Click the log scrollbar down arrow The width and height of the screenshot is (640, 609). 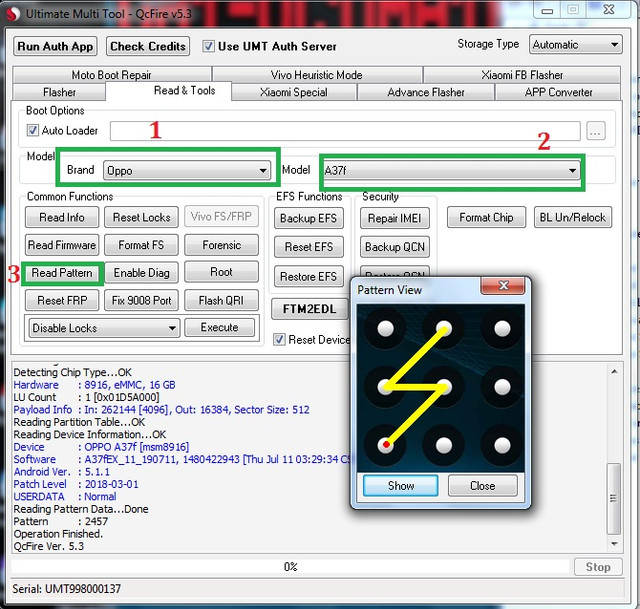(x=614, y=544)
